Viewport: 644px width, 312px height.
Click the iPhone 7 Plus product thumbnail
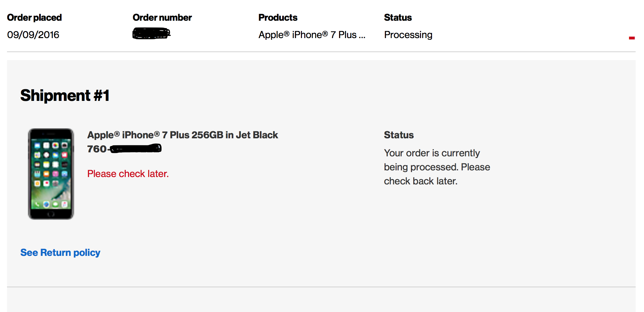tap(51, 174)
